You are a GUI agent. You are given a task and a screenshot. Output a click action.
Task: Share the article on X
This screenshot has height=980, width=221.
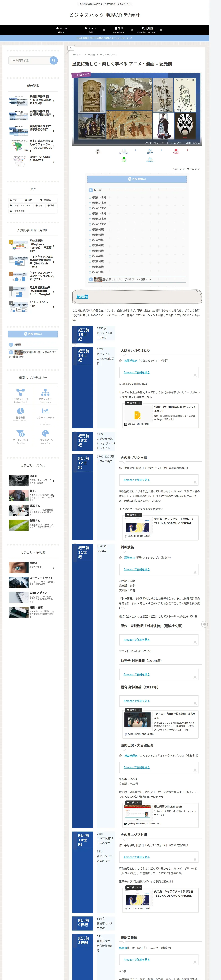coord(98,151)
